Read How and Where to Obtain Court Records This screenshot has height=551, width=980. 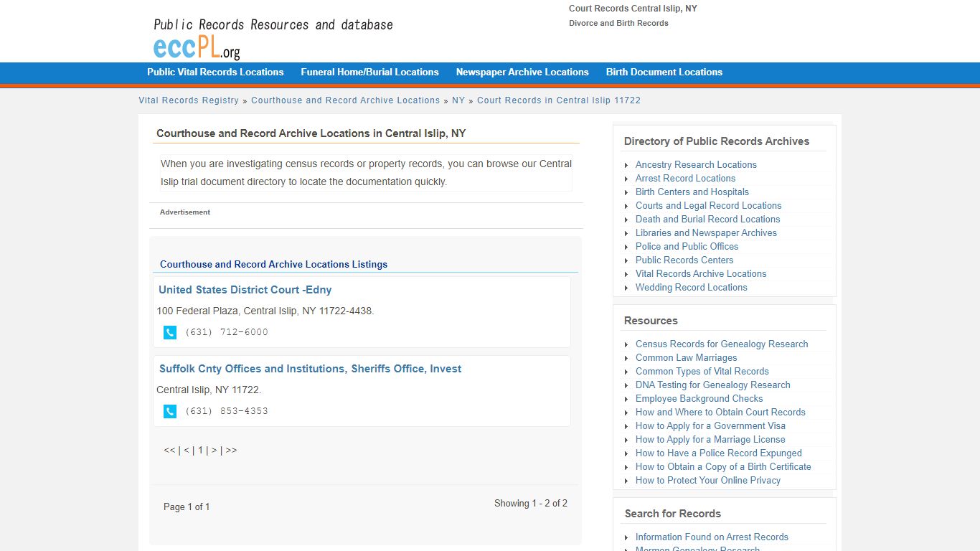coord(720,412)
